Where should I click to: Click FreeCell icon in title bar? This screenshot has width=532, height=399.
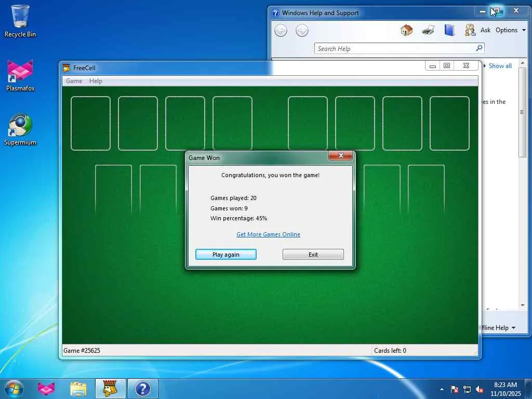pyautogui.click(x=66, y=68)
